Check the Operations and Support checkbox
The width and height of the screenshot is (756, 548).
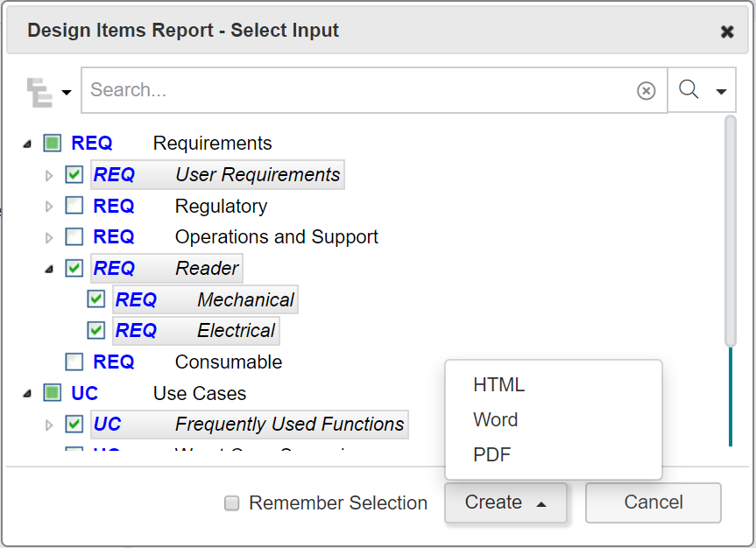74,236
